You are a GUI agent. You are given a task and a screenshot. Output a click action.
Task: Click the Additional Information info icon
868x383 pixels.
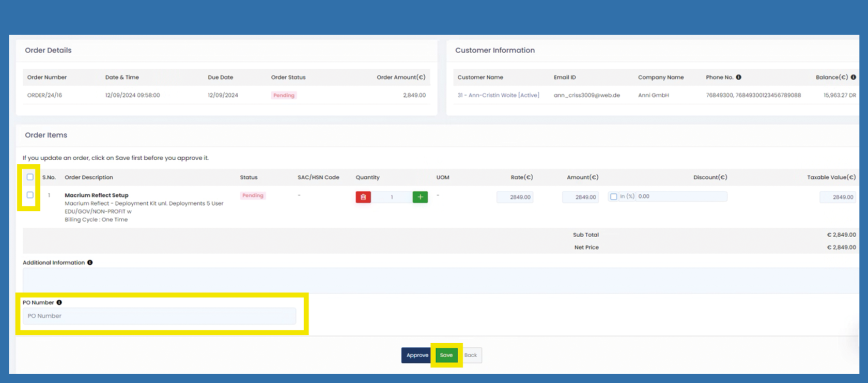[x=90, y=263]
